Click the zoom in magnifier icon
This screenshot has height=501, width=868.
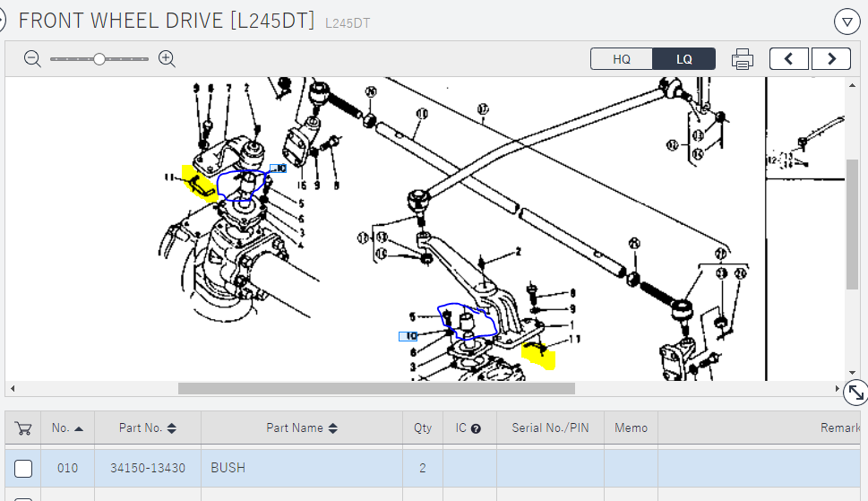coord(167,59)
